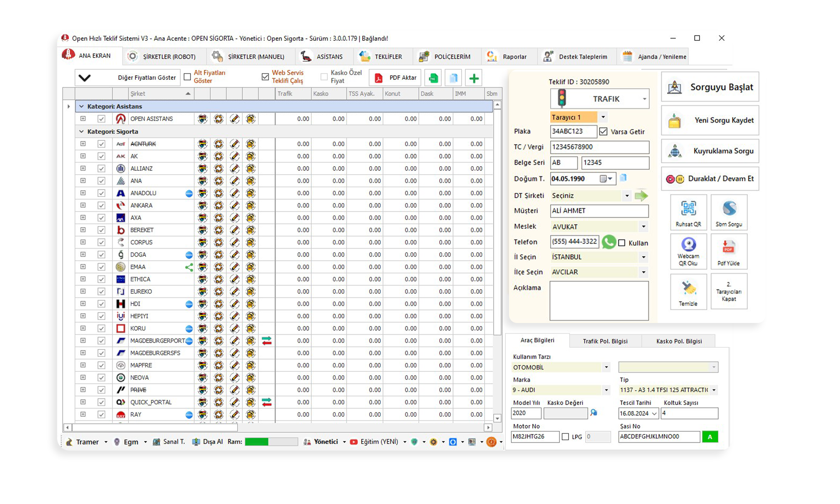Launch Webcam QR Oku
Screen dimensions: 840x504
(688, 251)
